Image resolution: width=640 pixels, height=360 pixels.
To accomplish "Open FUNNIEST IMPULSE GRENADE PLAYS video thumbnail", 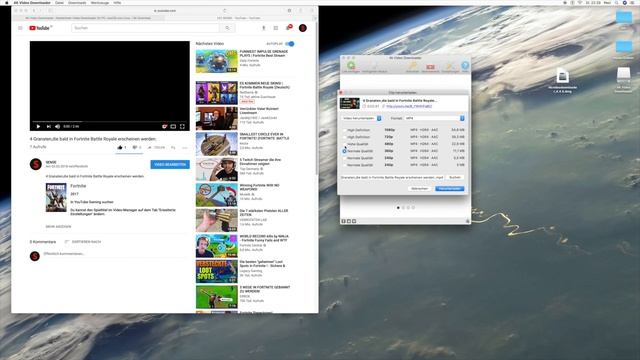I will 216,61.
